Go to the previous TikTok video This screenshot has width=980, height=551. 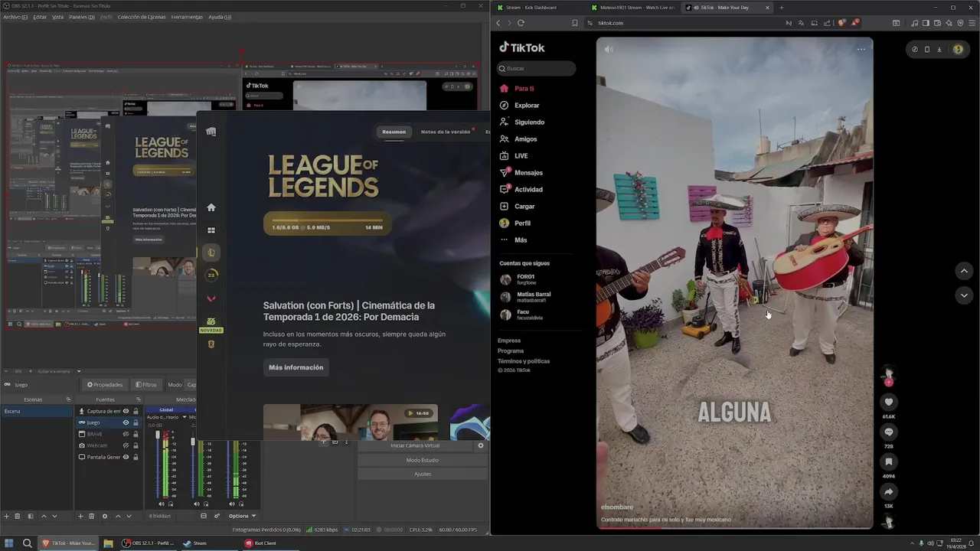[x=964, y=271]
